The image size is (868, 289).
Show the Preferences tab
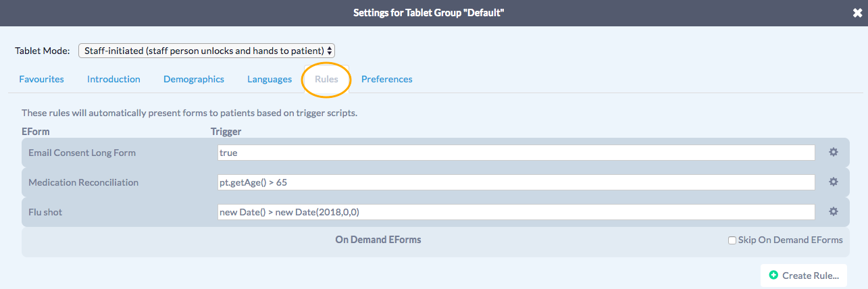tap(386, 79)
